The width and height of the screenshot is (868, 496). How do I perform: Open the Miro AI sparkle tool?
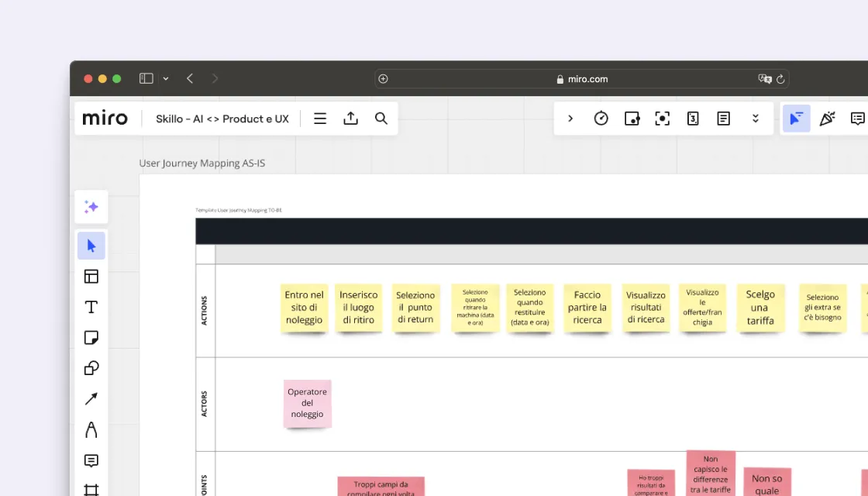[91, 207]
